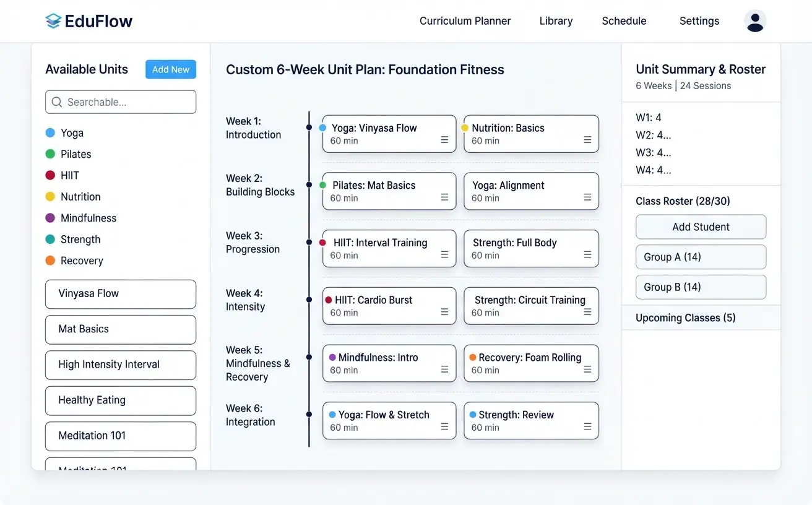Screen dimensions: 812x505
Task: Open the user profile avatar
Action: point(755,21)
